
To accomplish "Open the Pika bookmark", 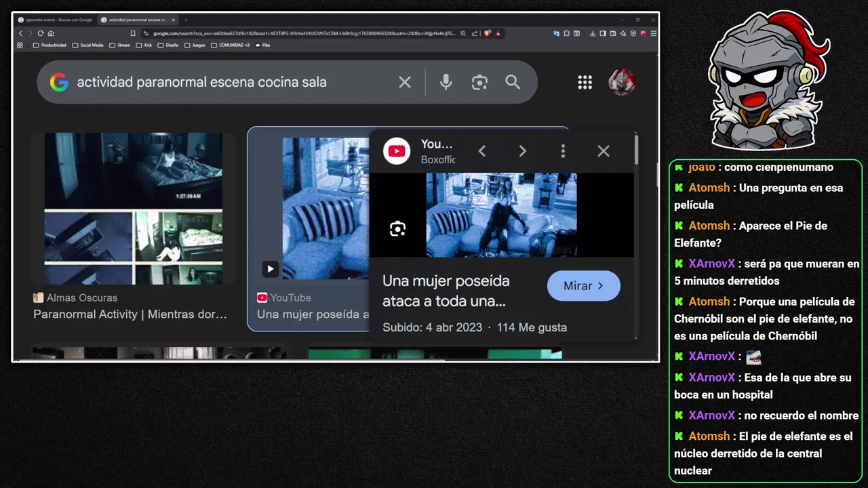I will click(x=262, y=45).
